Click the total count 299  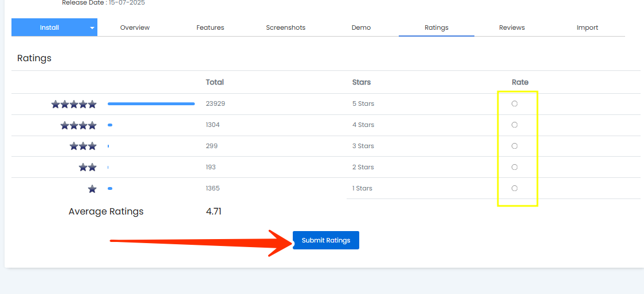pos(211,146)
